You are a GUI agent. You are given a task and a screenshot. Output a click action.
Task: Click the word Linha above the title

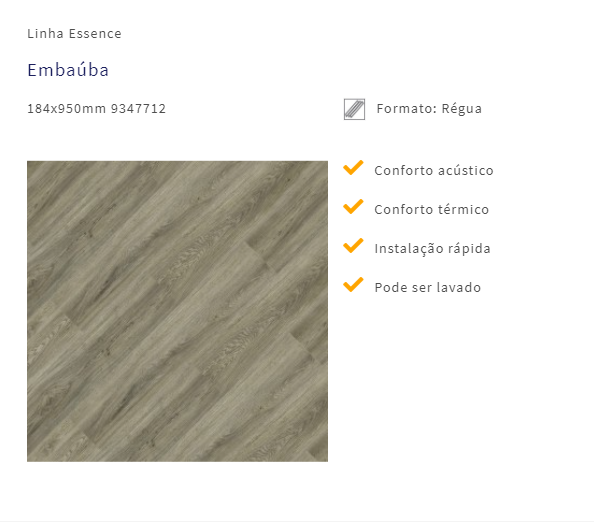[x=45, y=34]
